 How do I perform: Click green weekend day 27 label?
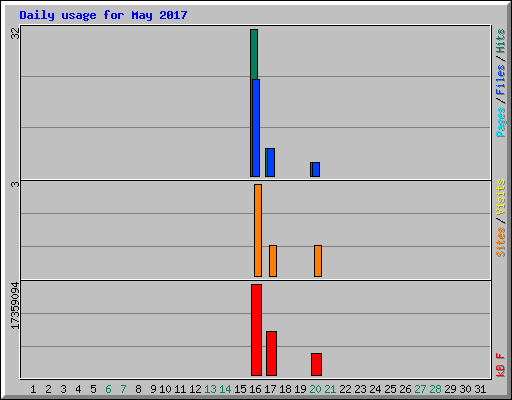click(420, 389)
